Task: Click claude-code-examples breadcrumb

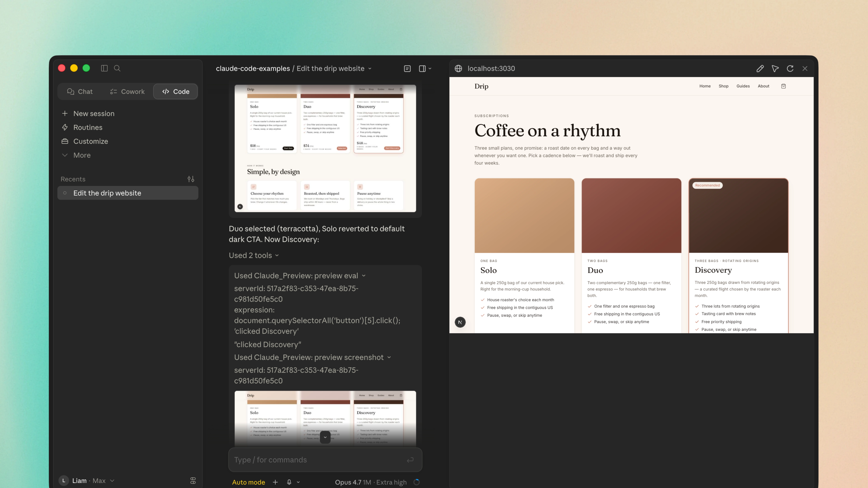Action: click(253, 69)
